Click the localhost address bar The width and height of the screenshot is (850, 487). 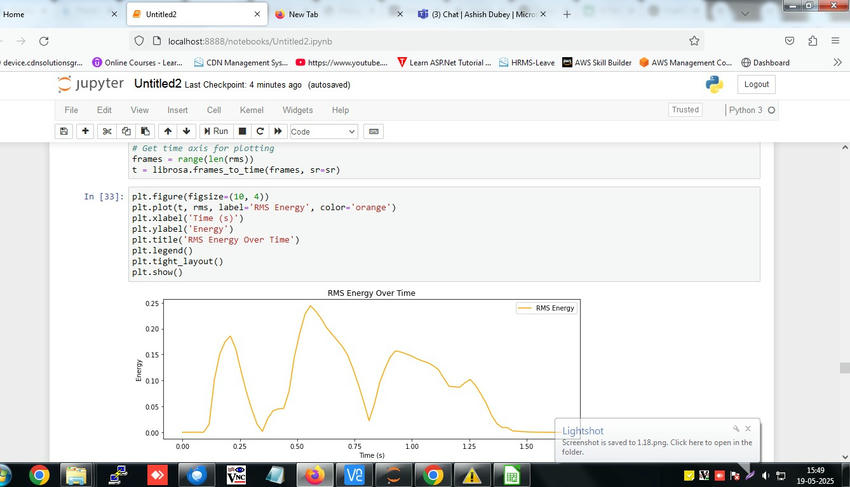(417, 41)
